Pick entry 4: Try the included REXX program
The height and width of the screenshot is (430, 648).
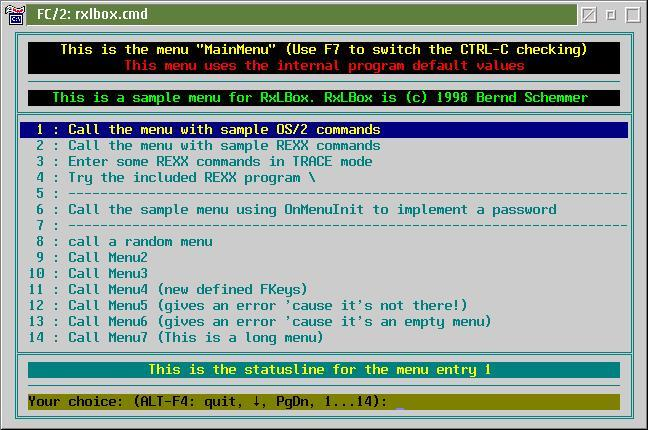click(x=324, y=178)
